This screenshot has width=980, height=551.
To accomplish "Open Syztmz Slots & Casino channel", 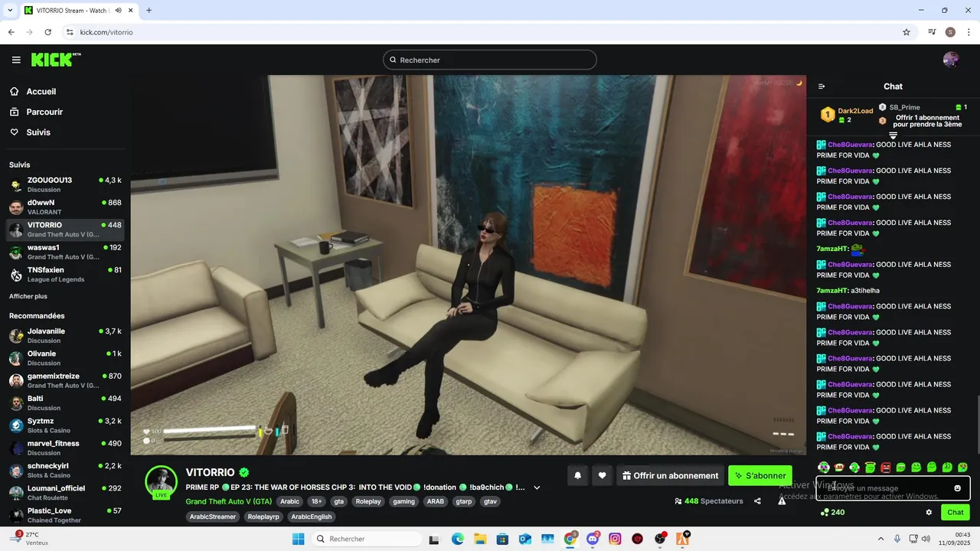I will point(65,425).
